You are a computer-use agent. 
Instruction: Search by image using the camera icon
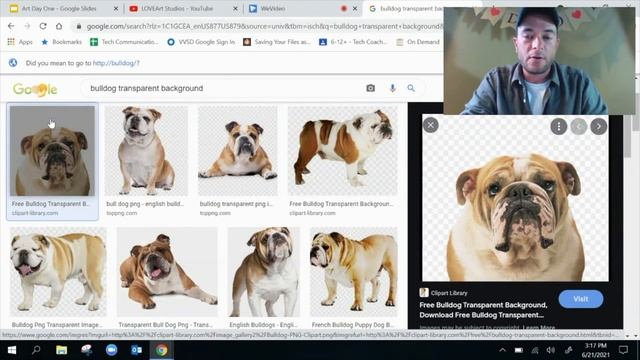370,88
